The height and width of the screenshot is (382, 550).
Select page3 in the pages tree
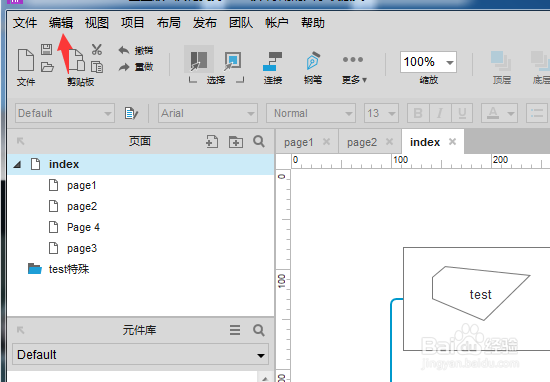click(x=82, y=248)
